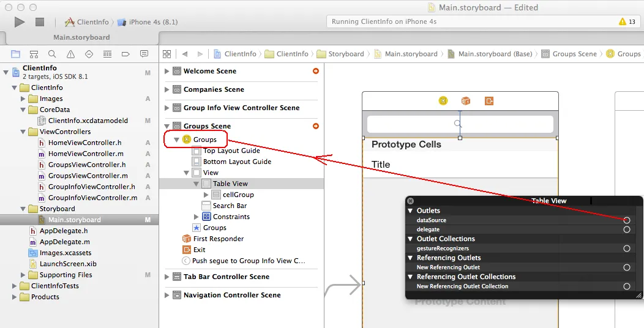Click First Responder cube in scene dock
644x328 pixels.
point(465,101)
